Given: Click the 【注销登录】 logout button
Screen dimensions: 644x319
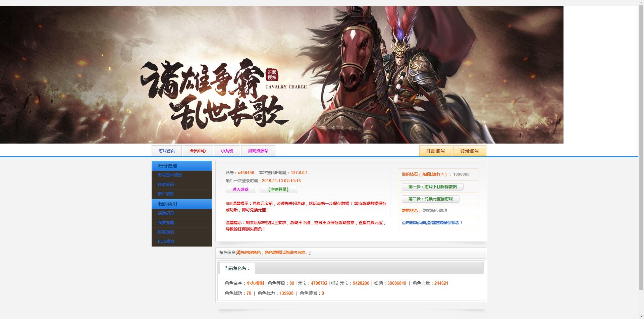Looking at the screenshot, I should (278, 190).
